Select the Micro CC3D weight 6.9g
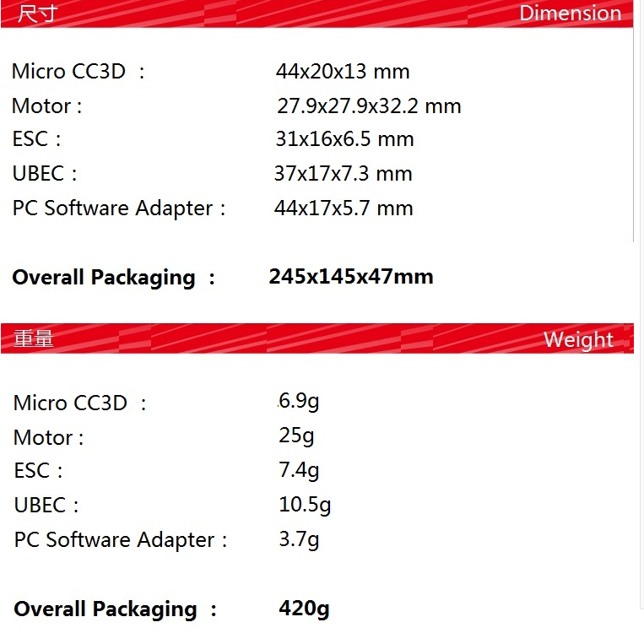Image resolution: width=644 pixels, height=644 pixels. pos(299,401)
